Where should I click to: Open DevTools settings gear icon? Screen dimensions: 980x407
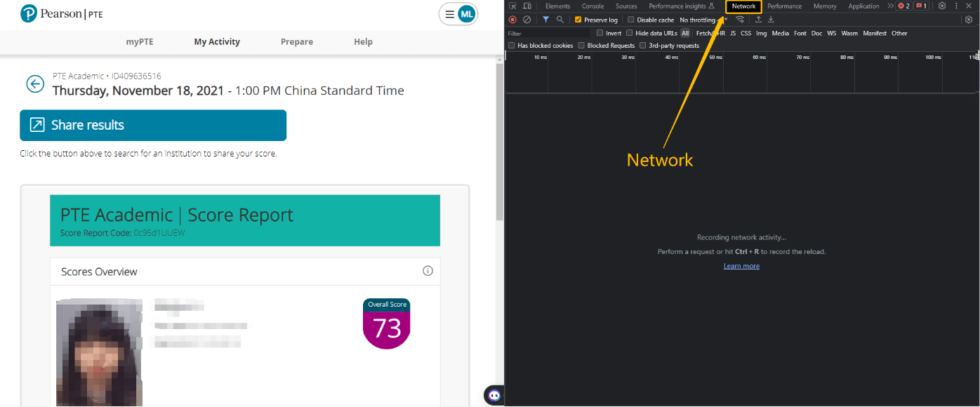click(942, 6)
